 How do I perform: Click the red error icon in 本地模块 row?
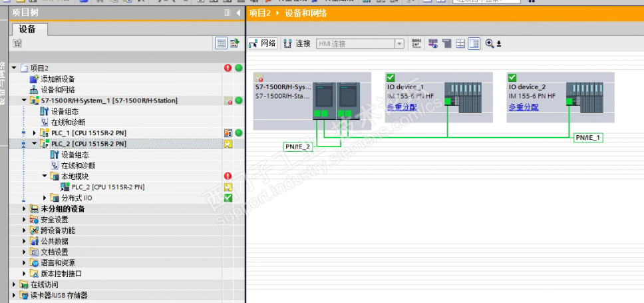(228, 176)
